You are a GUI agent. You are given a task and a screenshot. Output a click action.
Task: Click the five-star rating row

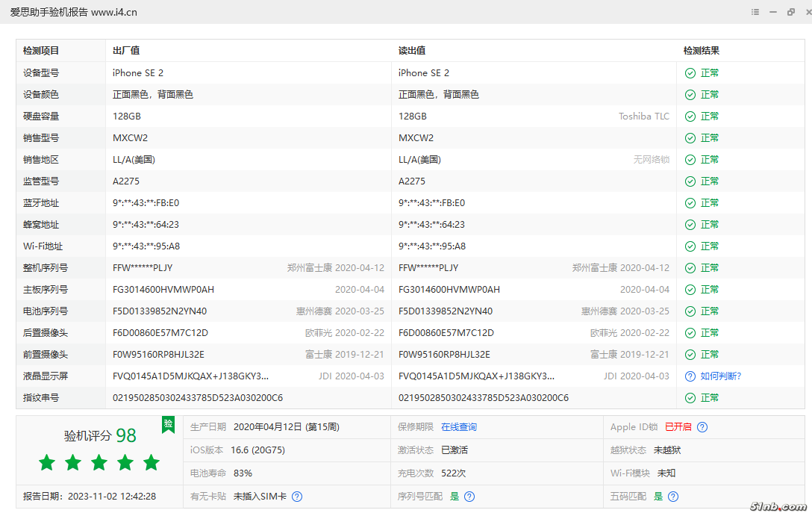click(99, 463)
